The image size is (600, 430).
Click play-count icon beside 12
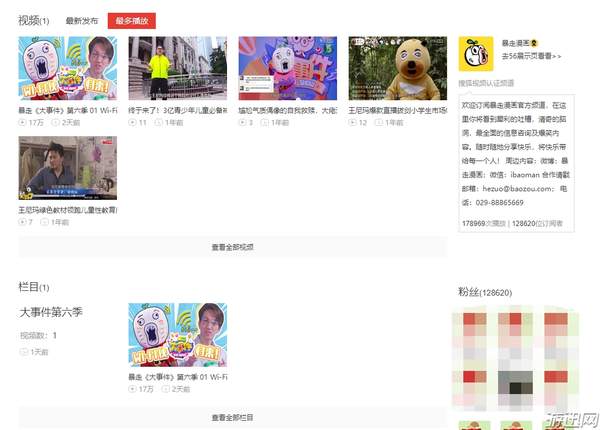coord(352,122)
